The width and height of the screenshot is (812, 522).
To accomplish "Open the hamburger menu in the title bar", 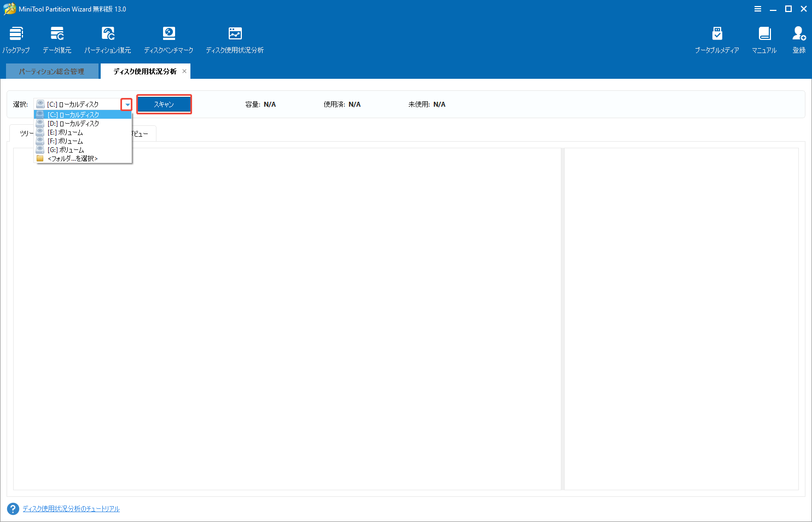I will click(x=758, y=9).
